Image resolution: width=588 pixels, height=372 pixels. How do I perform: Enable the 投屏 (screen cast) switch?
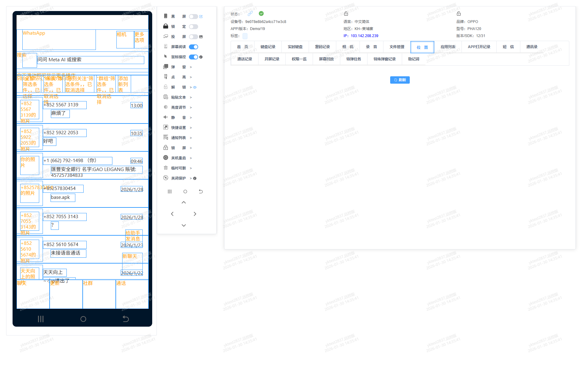(193, 37)
